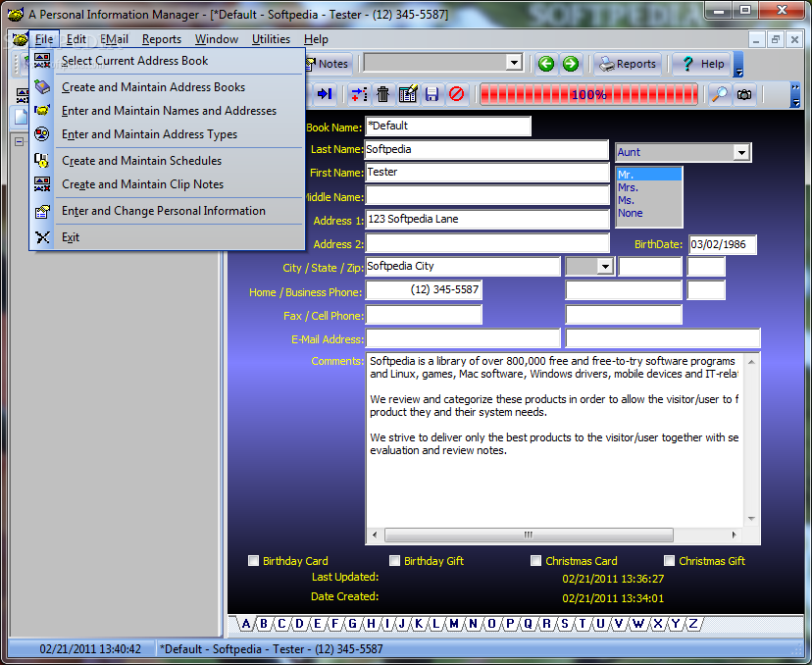This screenshot has height=665, width=812.
Task: Click into the E-Mail Address field
Action: point(463,338)
